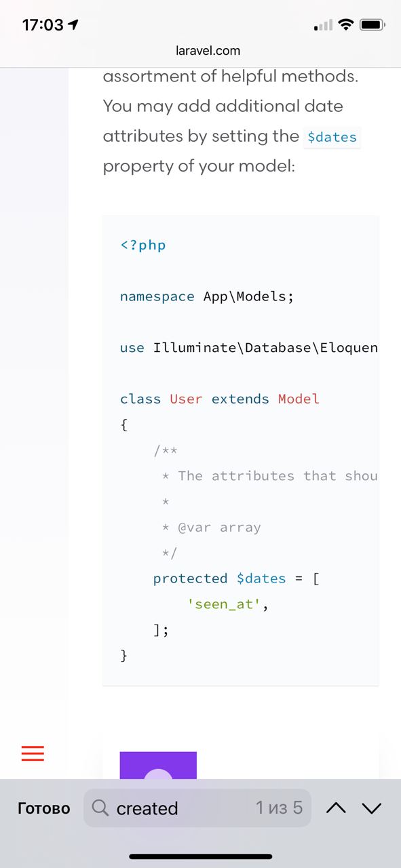This screenshot has height=868, width=401.
Task: Focus the find field containing "created"
Action: [x=197, y=808]
